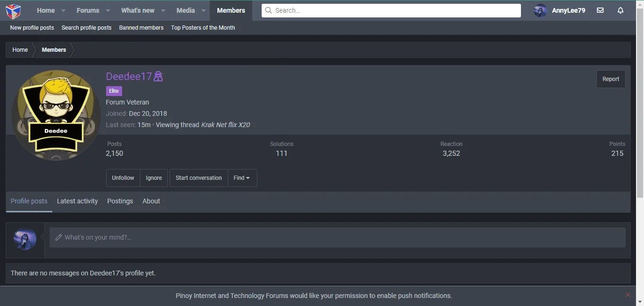Click the Deedee17 username heading
The width and height of the screenshot is (644, 306).
click(129, 76)
